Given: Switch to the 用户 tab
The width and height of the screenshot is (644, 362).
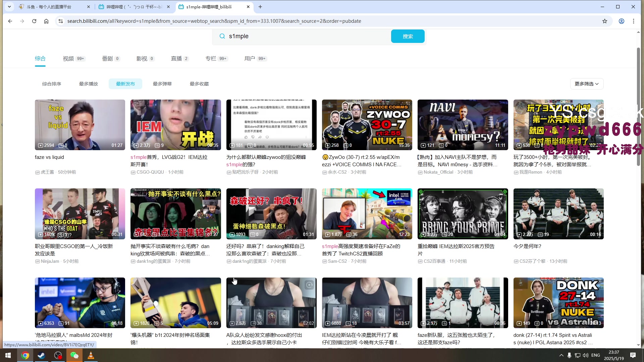Looking at the screenshot, I should pyautogui.click(x=256, y=59).
